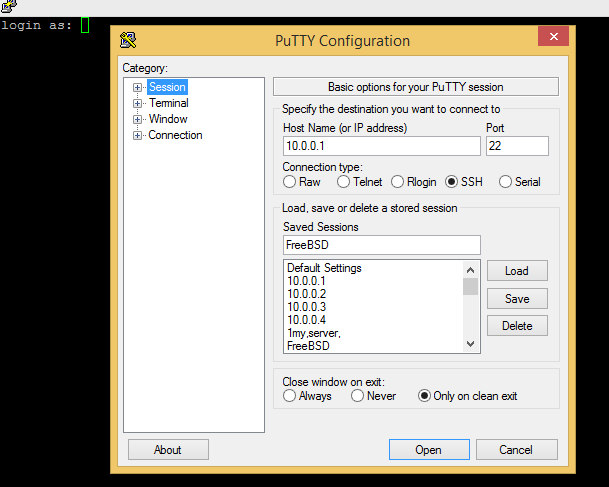
Task: Cancel the PuTTY Configuration dialog
Action: [517, 450]
